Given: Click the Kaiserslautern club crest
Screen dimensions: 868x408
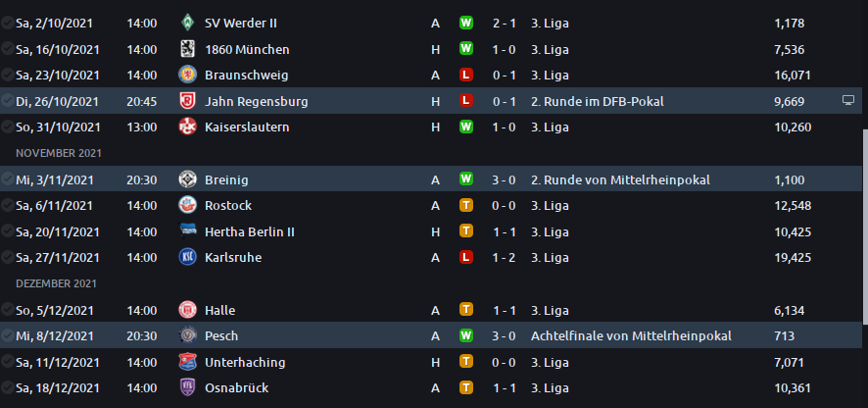Looking at the screenshot, I should click(187, 127).
